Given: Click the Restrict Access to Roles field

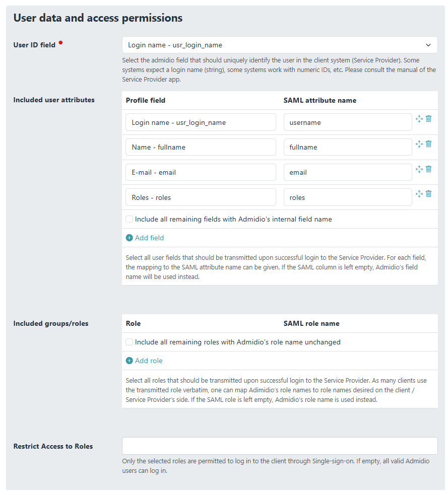Looking at the screenshot, I should [280, 446].
